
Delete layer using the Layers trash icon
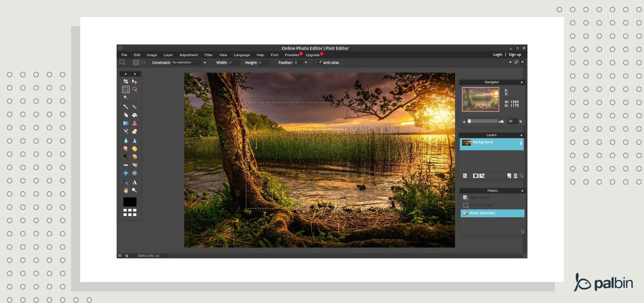coord(515,176)
